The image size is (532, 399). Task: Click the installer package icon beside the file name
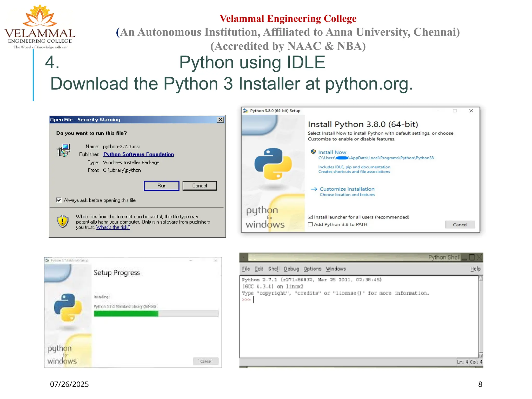tap(63, 150)
